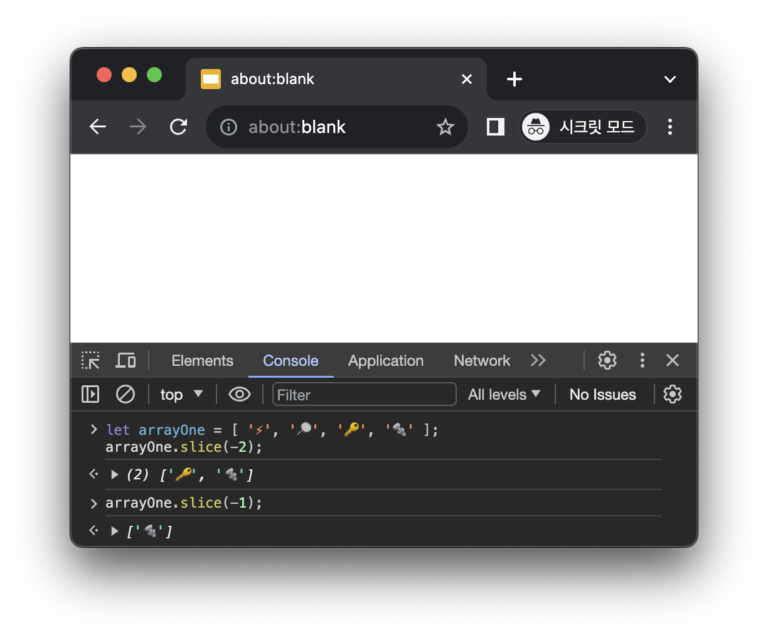
Task: Show the console sidebar
Action: 91,394
